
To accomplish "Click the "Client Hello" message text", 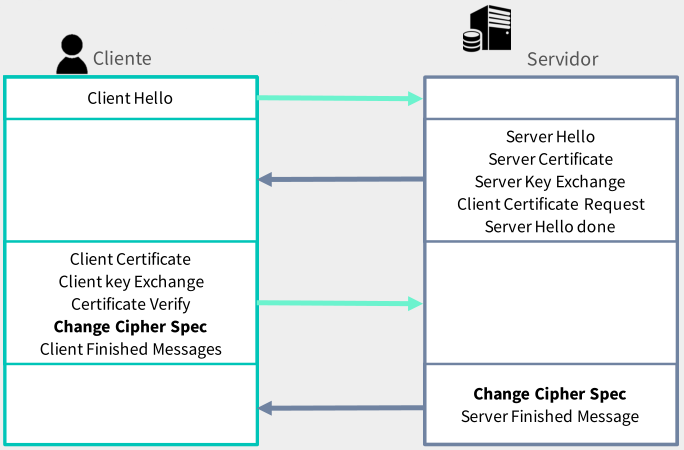I will [x=130, y=98].
